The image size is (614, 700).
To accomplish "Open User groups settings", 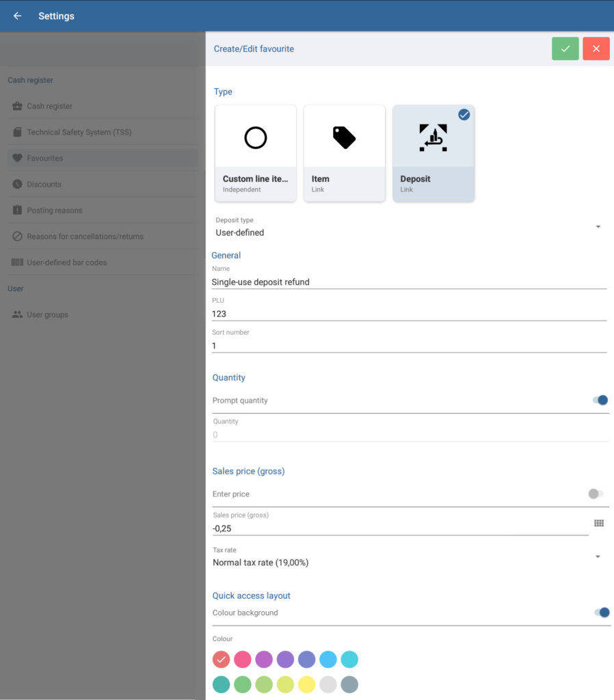I will tap(47, 315).
